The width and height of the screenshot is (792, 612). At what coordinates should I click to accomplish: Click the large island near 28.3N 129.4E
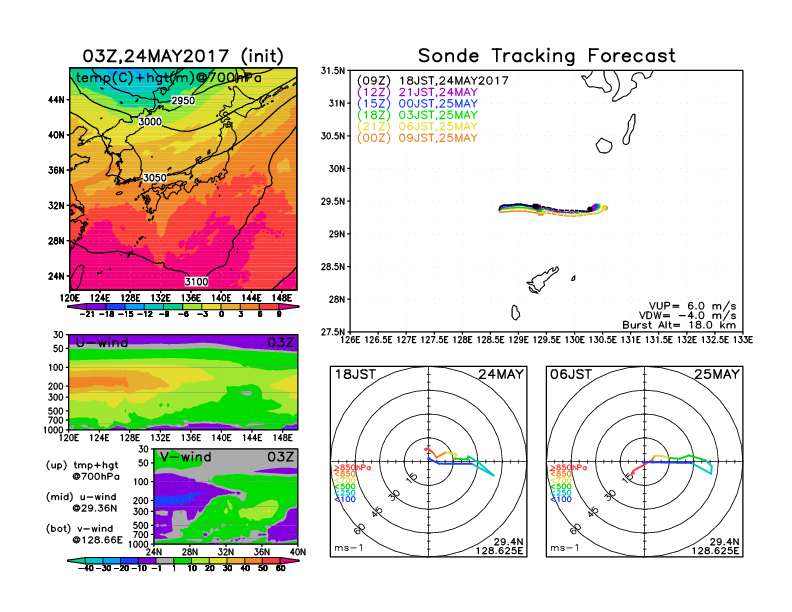543,279
